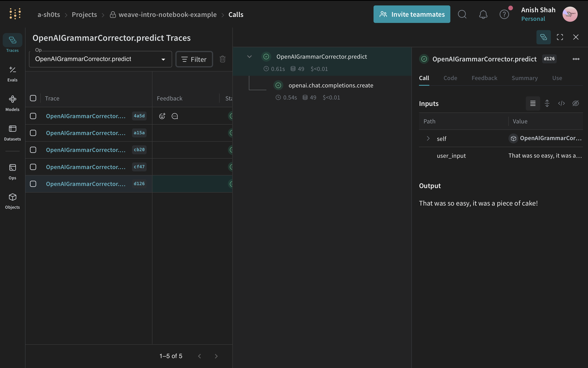Toggle the hide values eye icon in Inputs
This screenshot has height=368, width=588.
tap(576, 103)
